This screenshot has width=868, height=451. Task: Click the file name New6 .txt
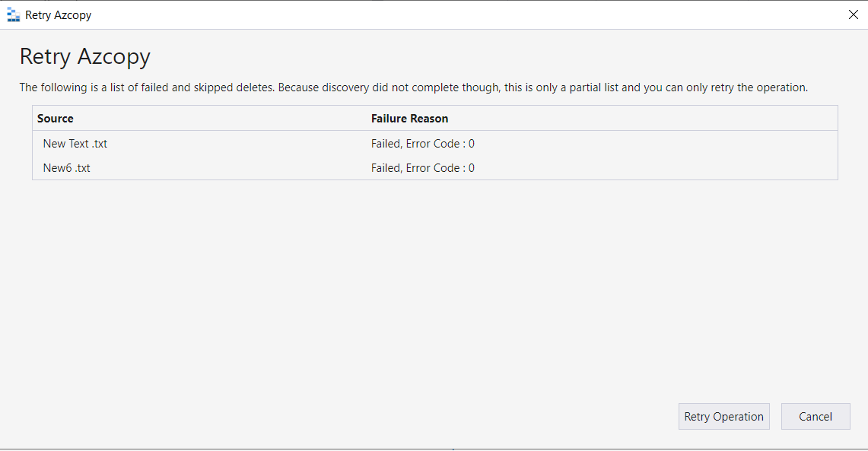(65, 167)
